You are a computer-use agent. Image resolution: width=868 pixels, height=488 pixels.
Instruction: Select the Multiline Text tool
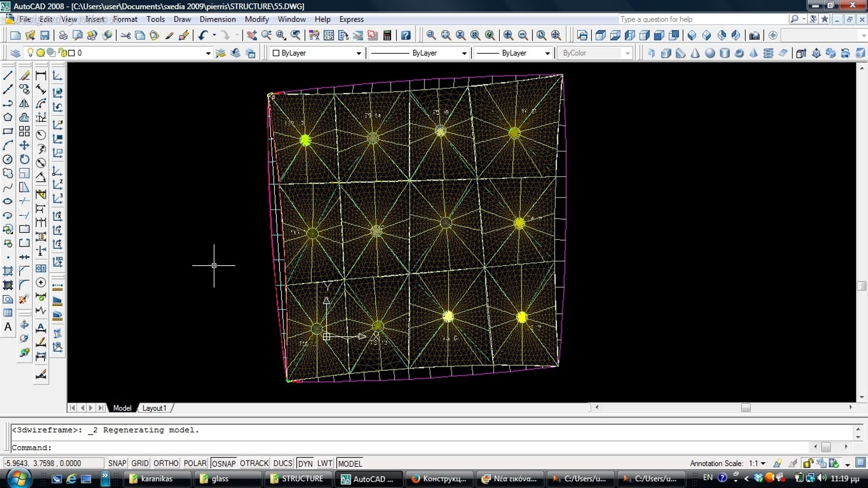click(8, 327)
